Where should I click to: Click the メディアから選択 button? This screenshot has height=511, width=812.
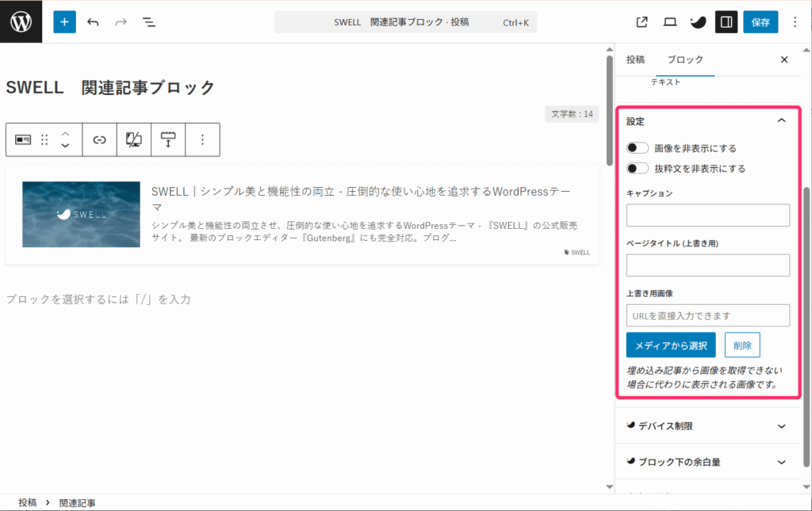671,345
